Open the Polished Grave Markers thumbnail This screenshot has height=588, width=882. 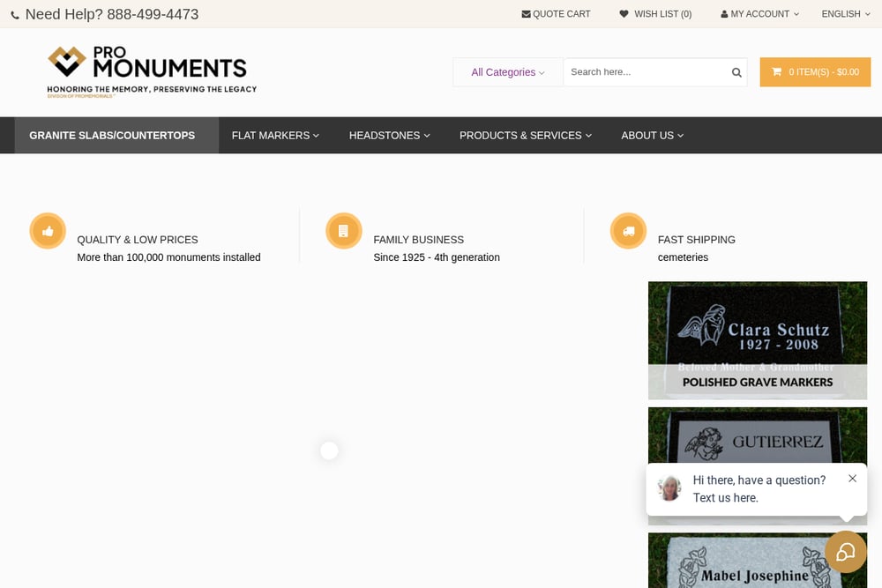757,340
